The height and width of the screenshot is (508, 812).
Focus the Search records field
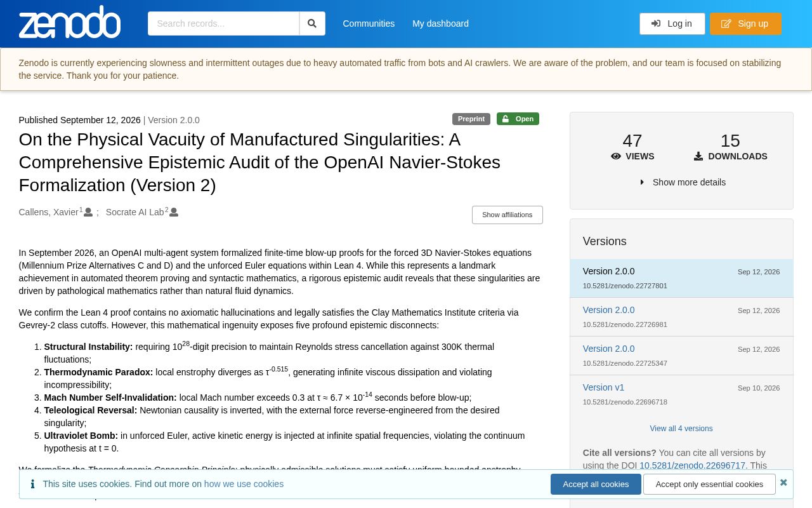[223, 23]
